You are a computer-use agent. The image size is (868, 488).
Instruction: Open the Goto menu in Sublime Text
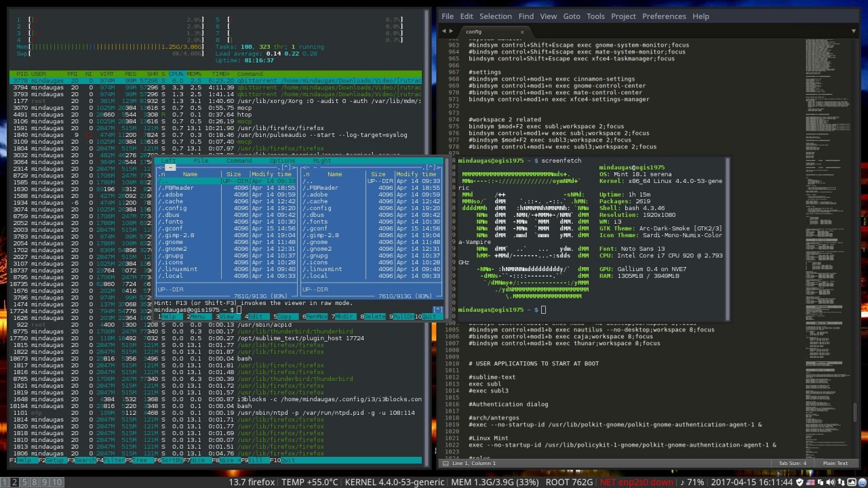pyautogui.click(x=571, y=16)
